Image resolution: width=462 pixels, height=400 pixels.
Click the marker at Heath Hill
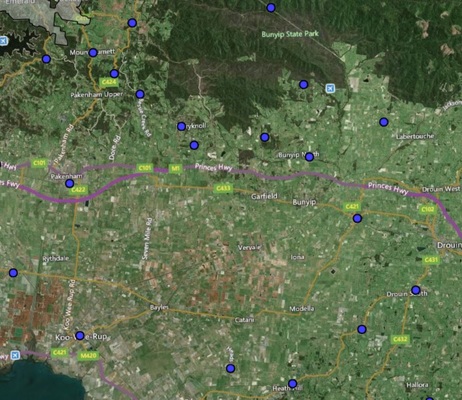292,384
